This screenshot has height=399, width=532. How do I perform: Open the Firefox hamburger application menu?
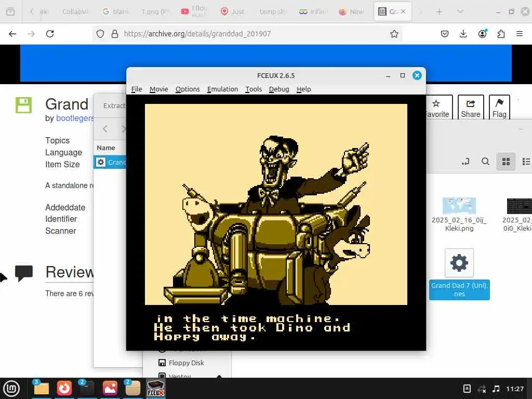(520, 34)
